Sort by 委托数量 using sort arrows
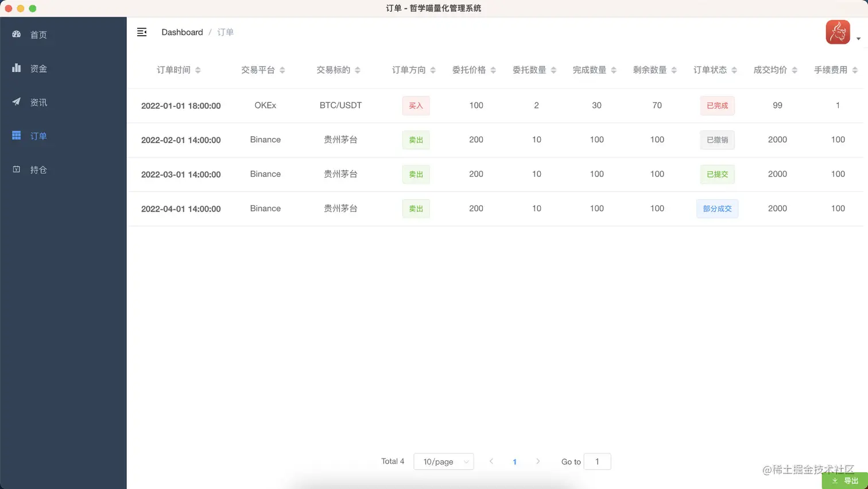868x489 pixels. (553, 70)
